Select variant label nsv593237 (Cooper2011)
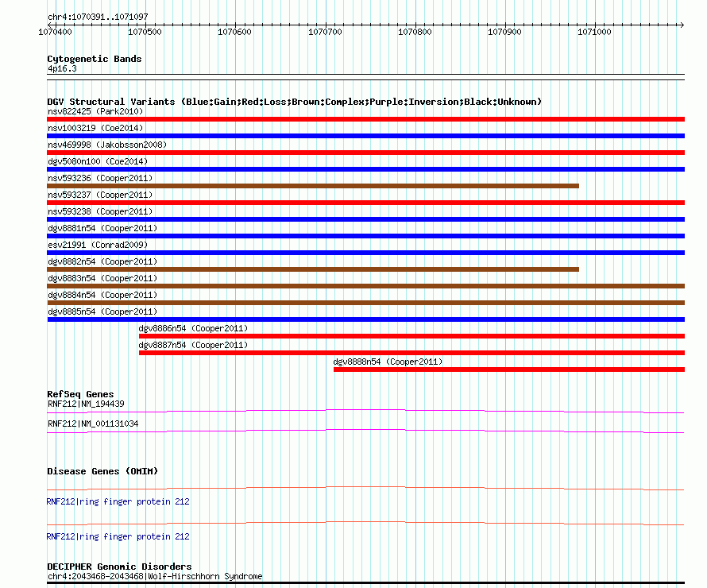Viewport: 707px width, 588px height. 100,195
